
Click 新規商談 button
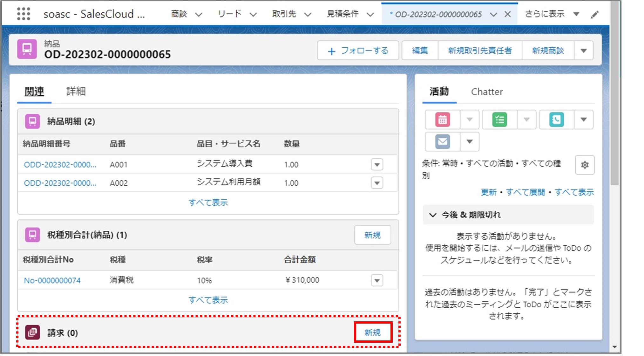[x=548, y=51]
